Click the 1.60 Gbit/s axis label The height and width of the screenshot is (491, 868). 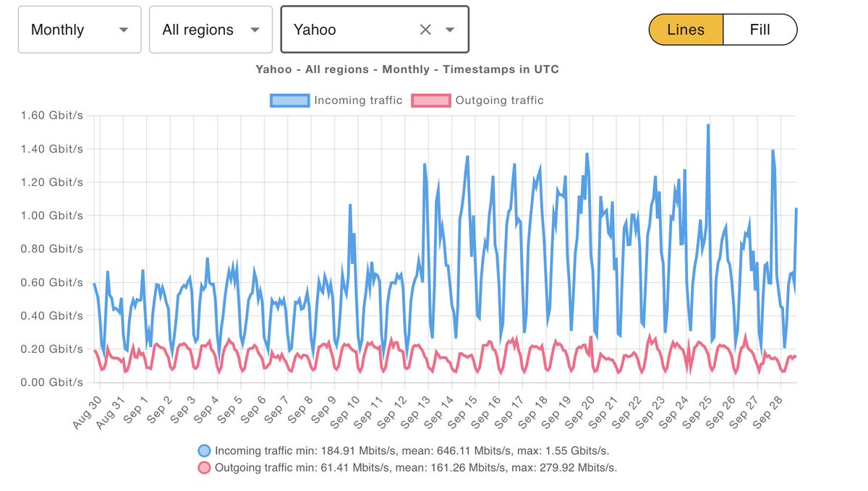click(51, 115)
